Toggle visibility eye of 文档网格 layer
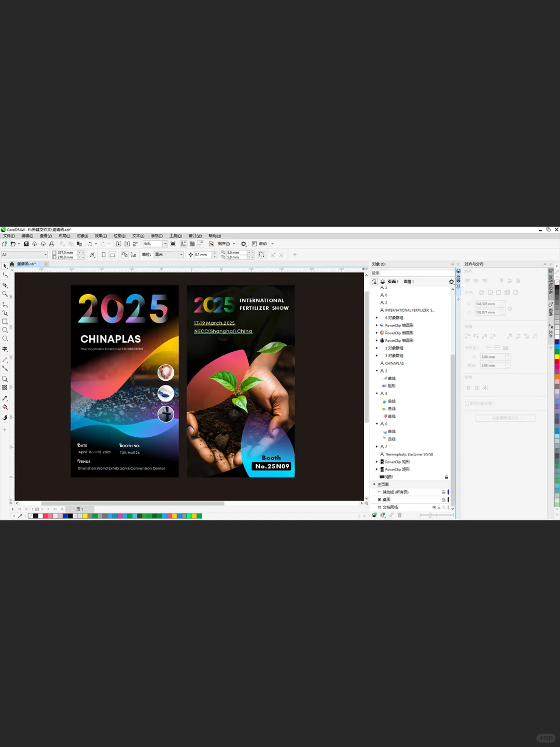 point(434,507)
